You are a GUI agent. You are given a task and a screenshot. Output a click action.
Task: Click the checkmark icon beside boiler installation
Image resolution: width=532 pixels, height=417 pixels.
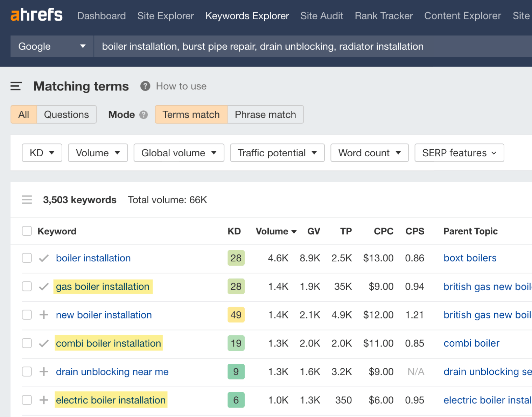pyautogui.click(x=43, y=258)
